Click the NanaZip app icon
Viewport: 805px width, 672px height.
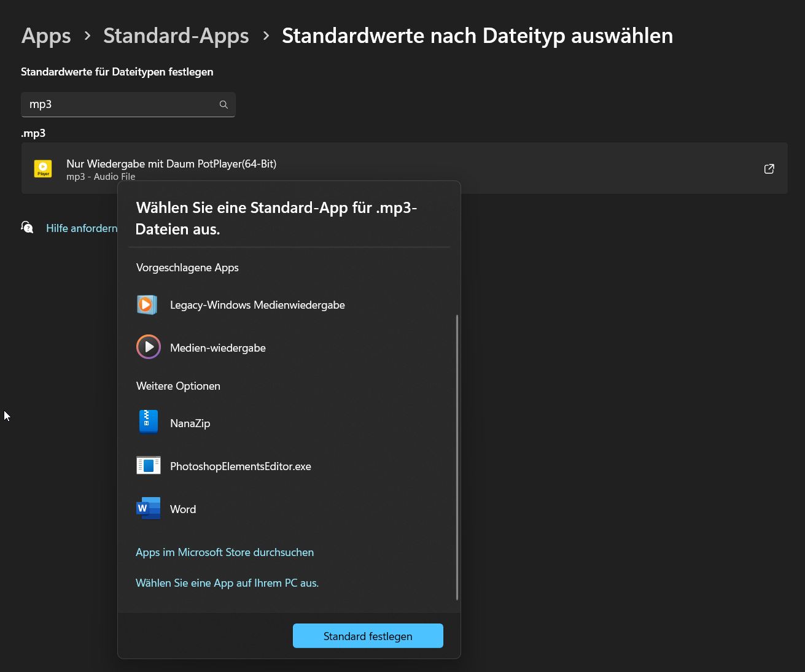point(148,422)
